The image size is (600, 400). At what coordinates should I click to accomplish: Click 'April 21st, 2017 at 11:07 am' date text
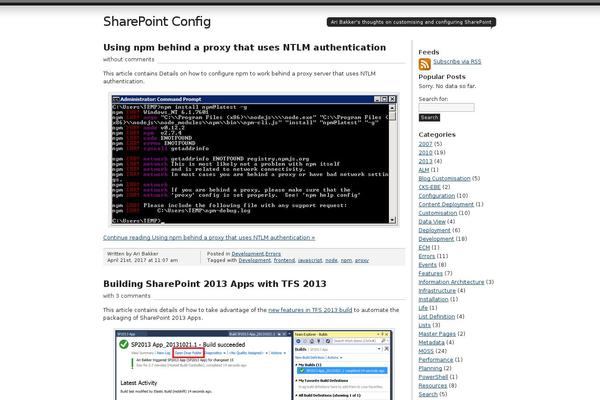click(142, 260)
